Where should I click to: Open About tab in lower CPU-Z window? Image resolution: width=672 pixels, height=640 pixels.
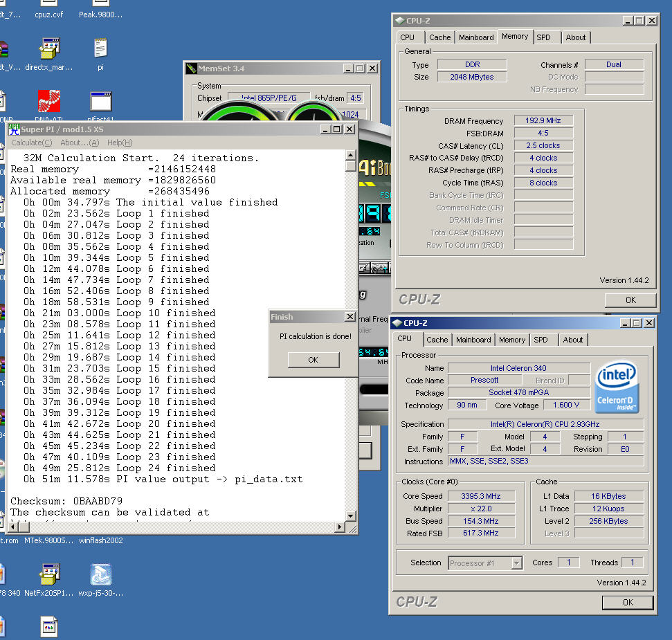[x=573, y=340]
